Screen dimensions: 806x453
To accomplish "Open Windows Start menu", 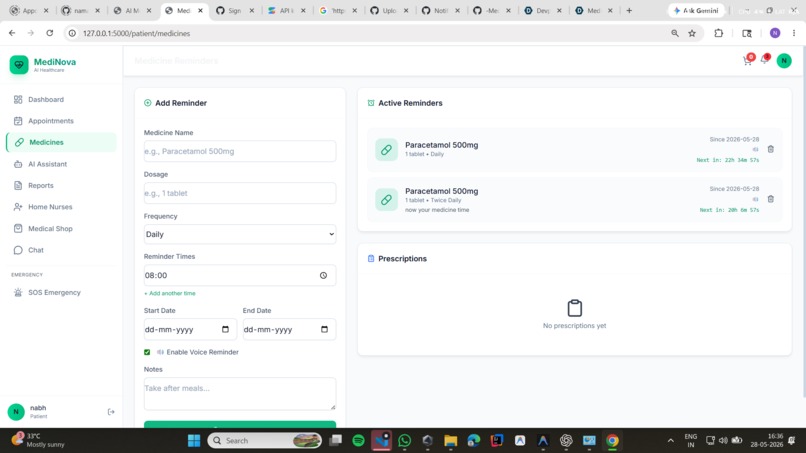I will pos(194,441).
